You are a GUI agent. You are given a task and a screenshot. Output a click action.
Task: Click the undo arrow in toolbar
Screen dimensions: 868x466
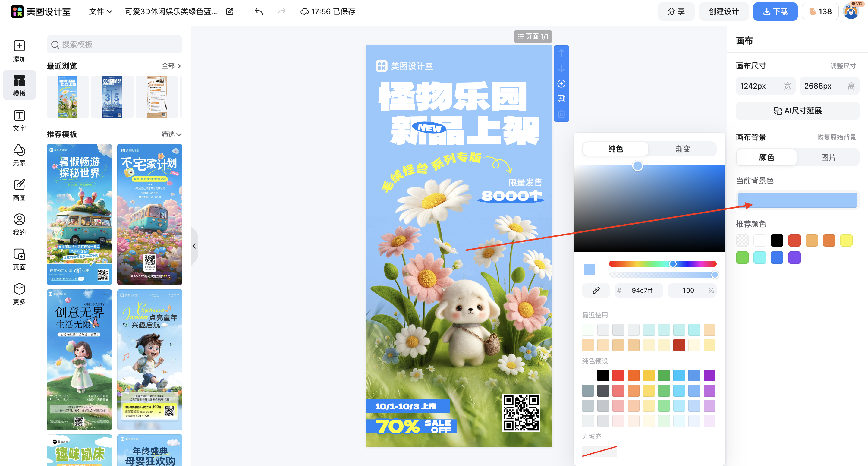(259, 11)
